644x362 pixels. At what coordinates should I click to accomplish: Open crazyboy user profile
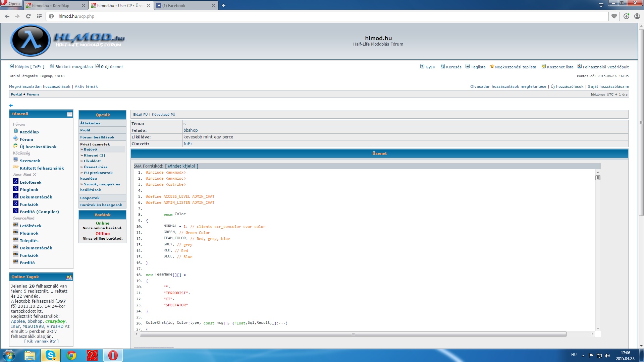(x=55, y=321)
